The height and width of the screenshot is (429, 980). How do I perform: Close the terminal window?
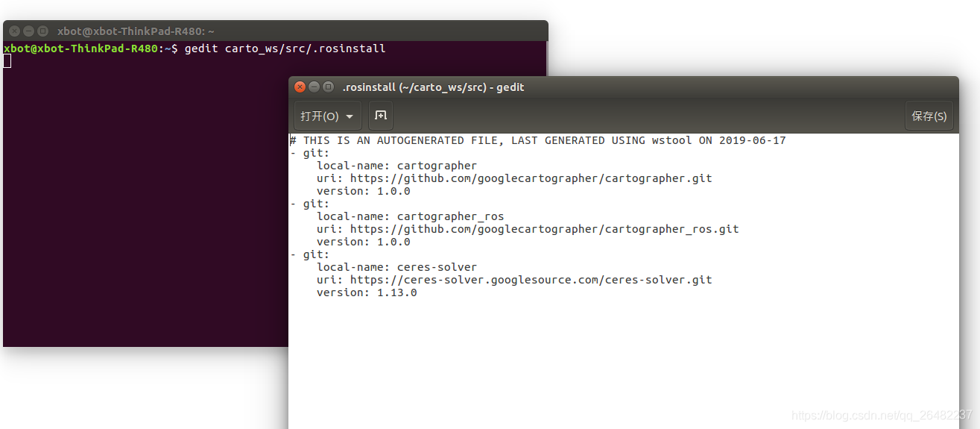coord(15,31)
